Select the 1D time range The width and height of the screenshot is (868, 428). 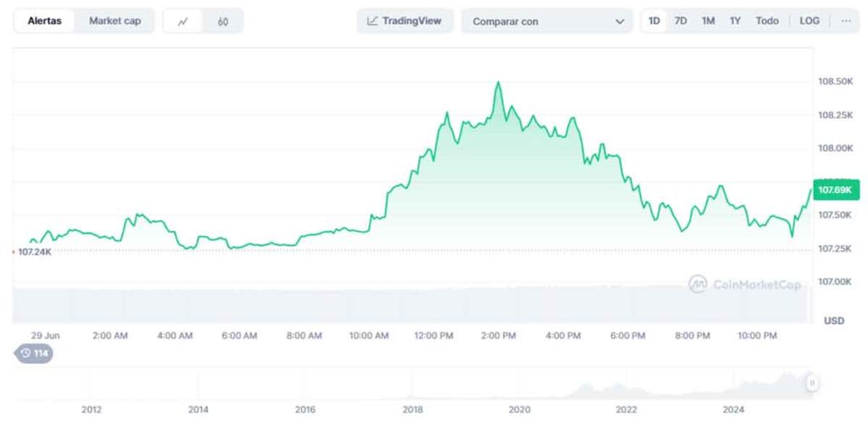click(x=654, y=21)
